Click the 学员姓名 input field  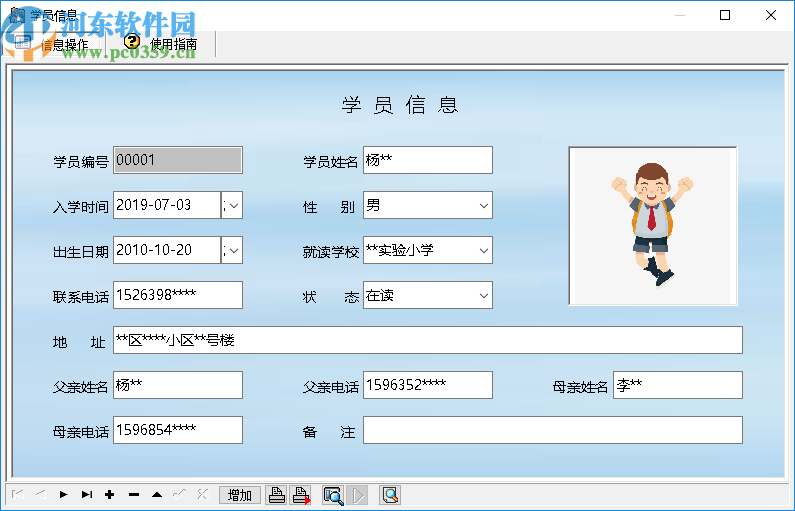click(x=428, y=160)
